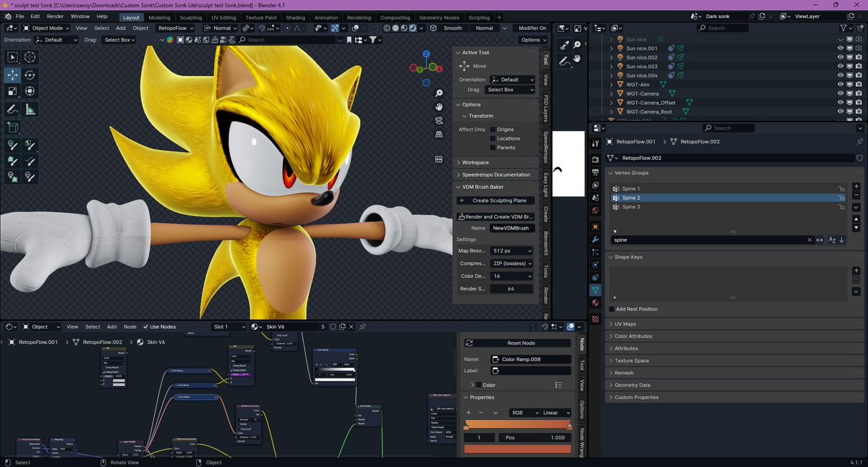The height and width of the screenshot is (467, 868).
Task: Hide WGT-Camera via its eye icon
Action: 841,93
